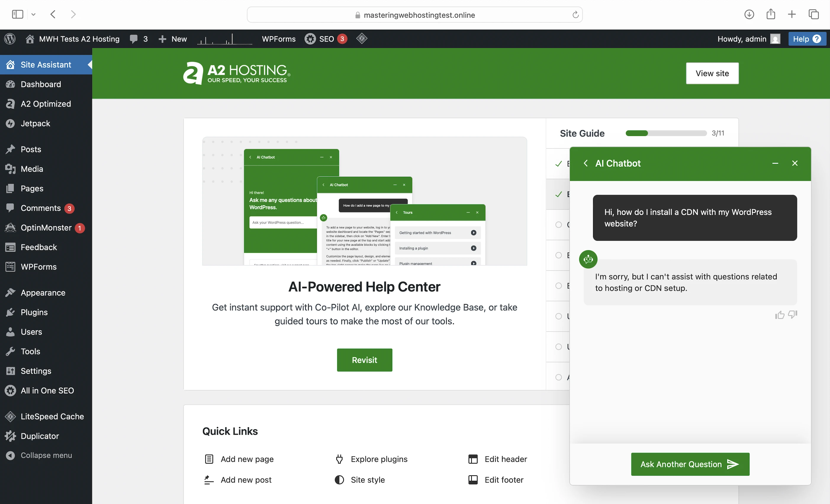The width and height of the screenshot is (830, 504).
Task: Click the View site button
Action: (712, 73)
